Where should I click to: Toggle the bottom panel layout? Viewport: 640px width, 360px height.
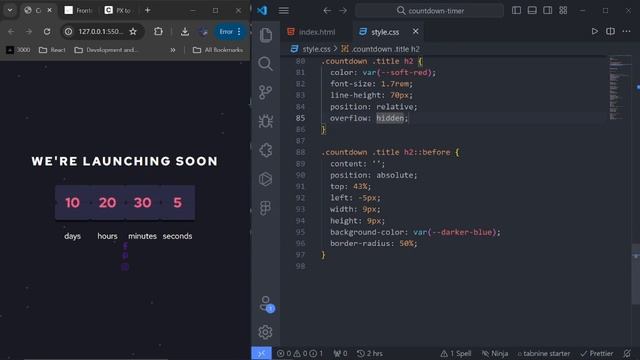[x=532, y=11]
